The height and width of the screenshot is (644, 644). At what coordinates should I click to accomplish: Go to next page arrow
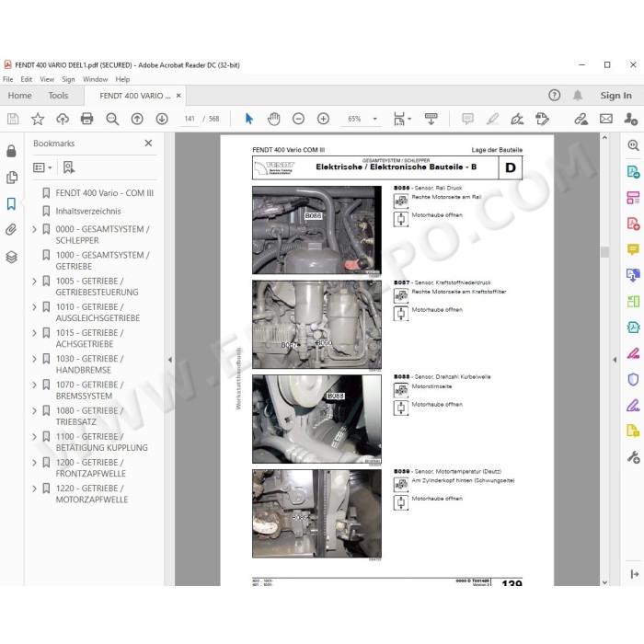(162, 119)
